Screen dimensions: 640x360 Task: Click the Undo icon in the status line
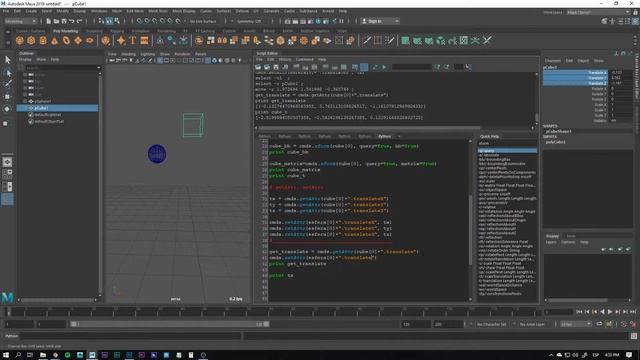(72, 21)
